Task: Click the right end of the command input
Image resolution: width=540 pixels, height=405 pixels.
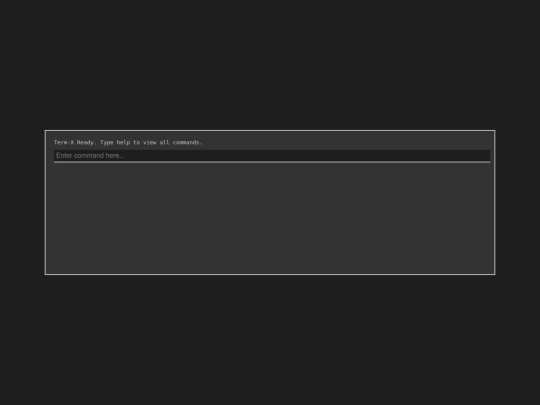Action: click(484, 156)
